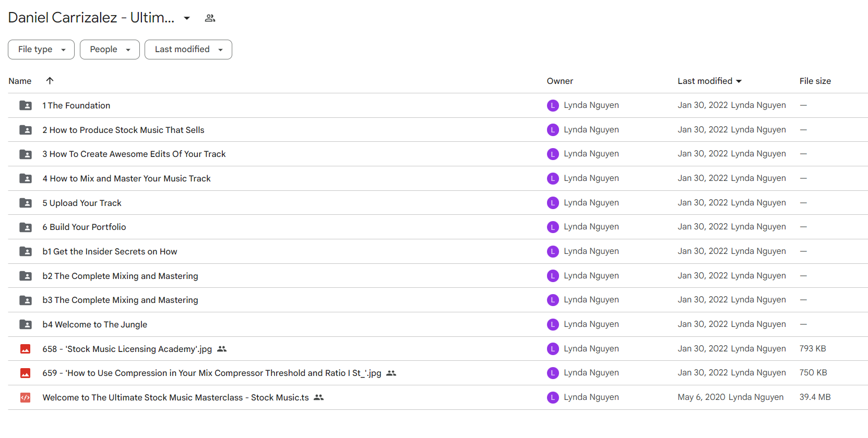Click the shared people icon beside folder title
Image resolution: width=868 pixels, height=438 pixels.
[x=210, y=18]
